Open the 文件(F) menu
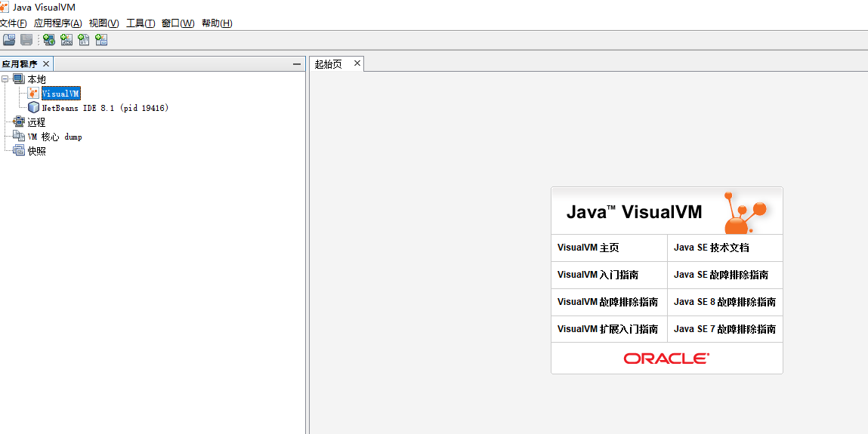Image resolution: width=868 pixels, height=434 pixels. click(x=13, y=23)
